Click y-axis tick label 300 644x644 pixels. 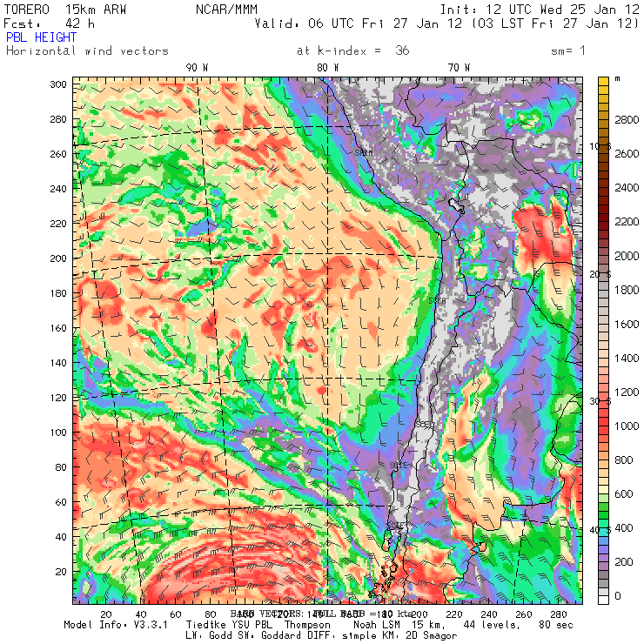[58, 84]
